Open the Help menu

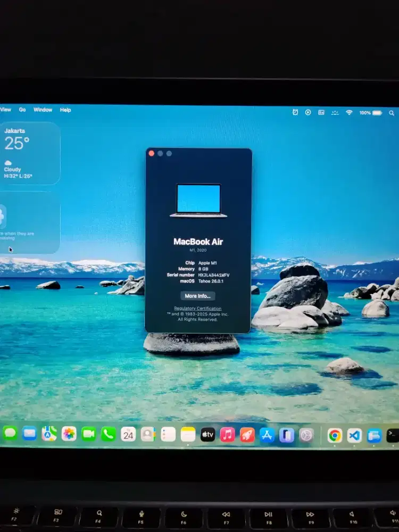click(x=65, y=110)
